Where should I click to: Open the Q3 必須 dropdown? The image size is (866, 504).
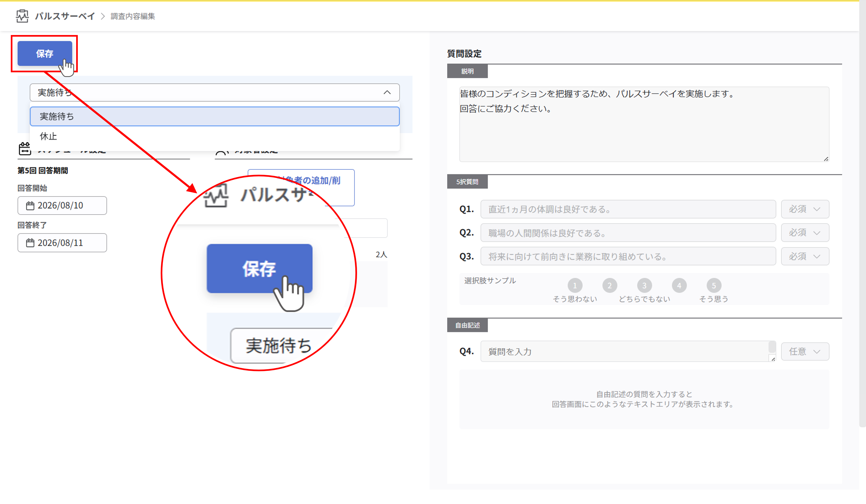pyautogui.click(x=805, y=256)
